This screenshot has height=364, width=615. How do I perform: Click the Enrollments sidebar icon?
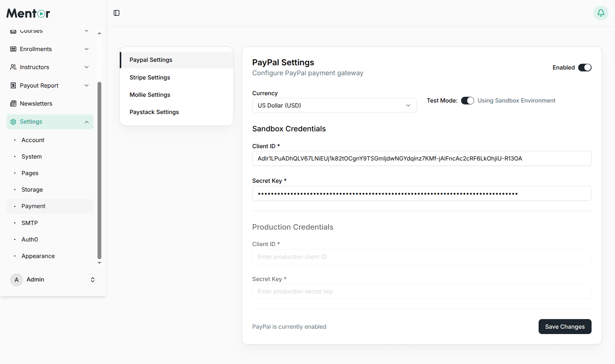13,49
